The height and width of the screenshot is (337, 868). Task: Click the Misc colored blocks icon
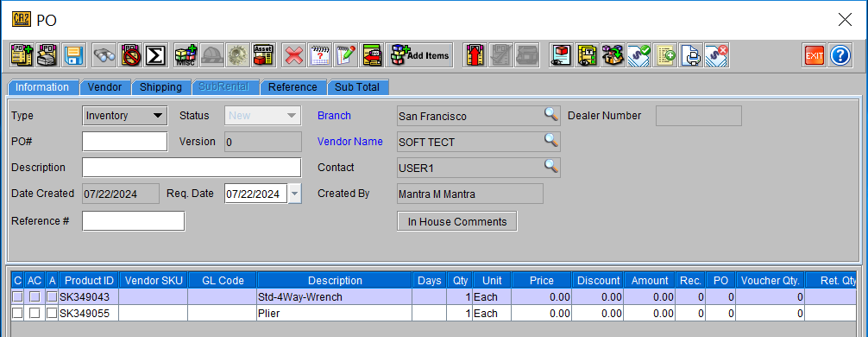pos(186,55)
